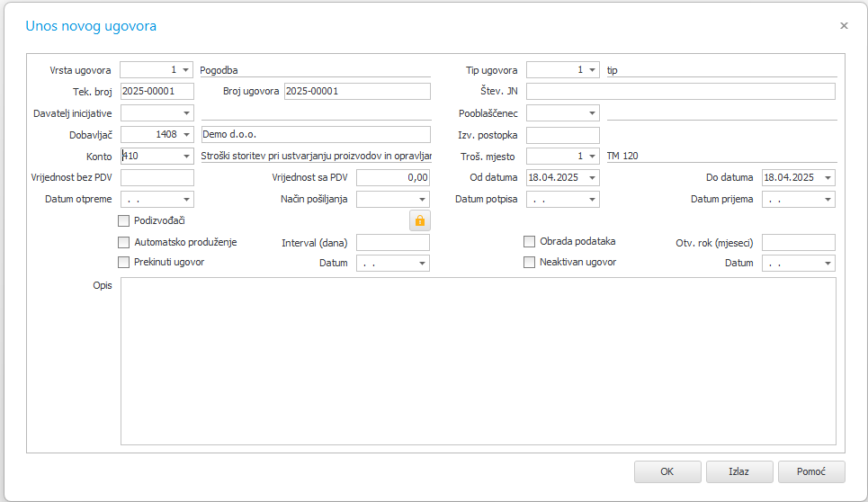
Task: Expand the Tip ugovora dropdown
Action: (x=593, y=70)
